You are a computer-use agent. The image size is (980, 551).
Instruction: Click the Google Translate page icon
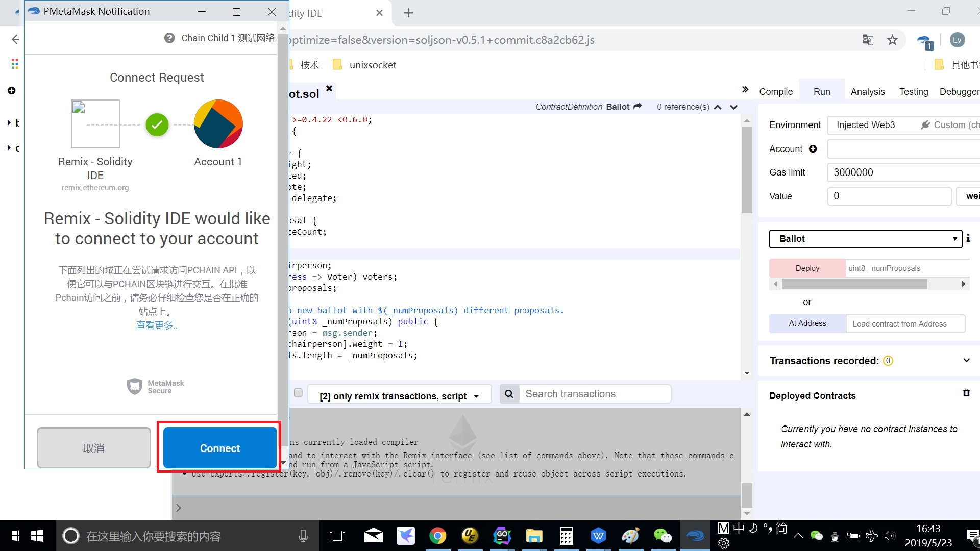click(x=868, y=40)
